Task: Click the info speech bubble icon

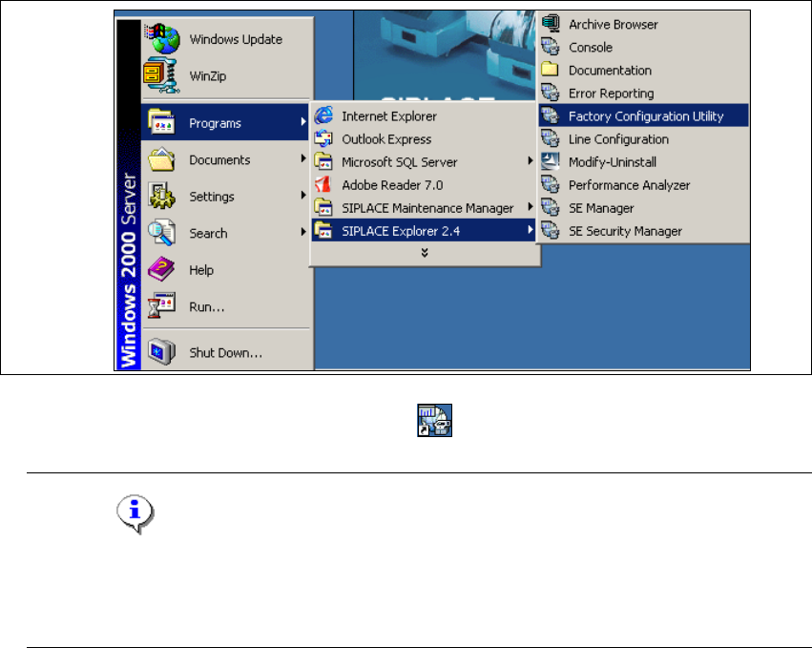Action: pos(135,513)
